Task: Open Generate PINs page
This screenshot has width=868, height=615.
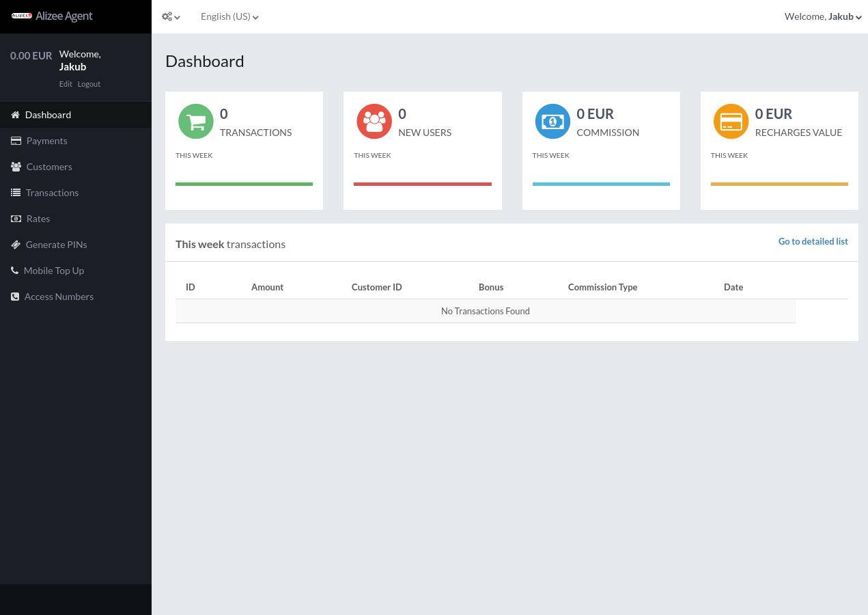Action: click(x=76, y=245)
